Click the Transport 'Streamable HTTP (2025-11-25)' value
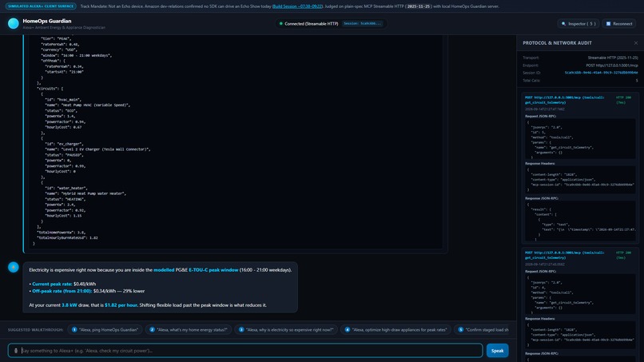This screenshot has height=362, width=644. coord(613,58)
